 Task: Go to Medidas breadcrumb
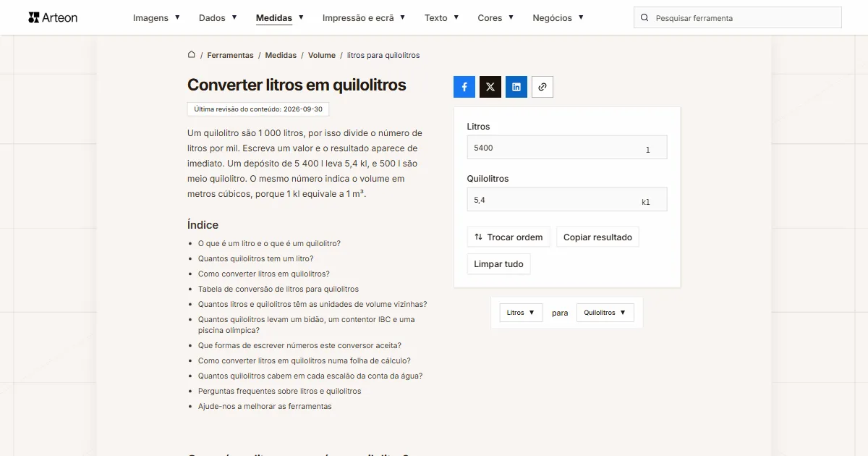click(281, 55)
